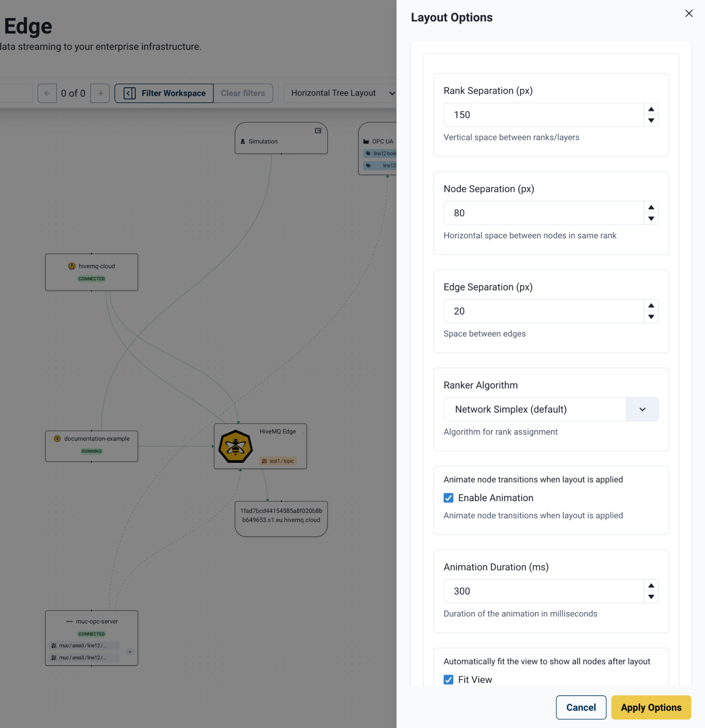
Task: Click the next result arrow button
Action: click(x=100, y=93)
